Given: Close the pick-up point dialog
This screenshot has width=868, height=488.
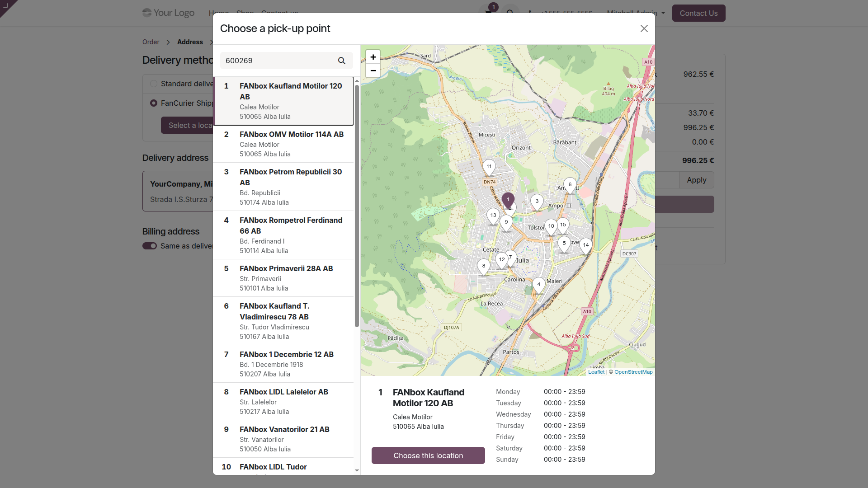Looking at the screenshot, I should (x=644, y=28).
